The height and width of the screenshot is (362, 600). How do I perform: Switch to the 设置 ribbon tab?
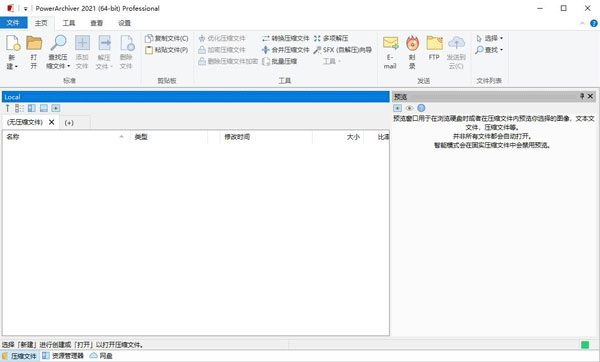click(124, 23)
